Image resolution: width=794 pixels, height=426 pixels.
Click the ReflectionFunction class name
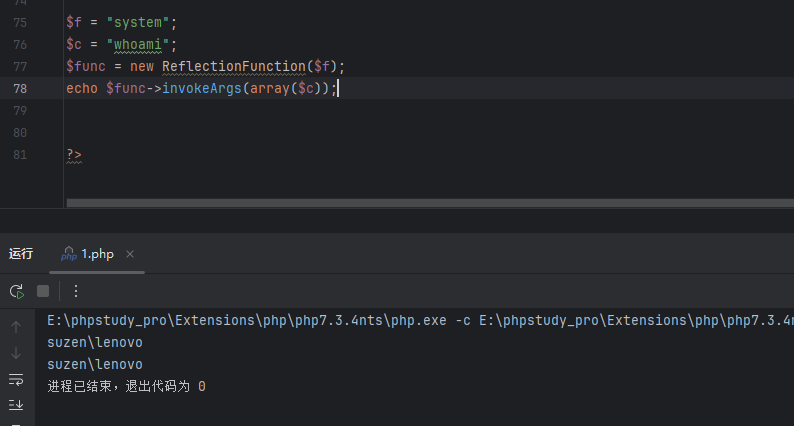234,66
